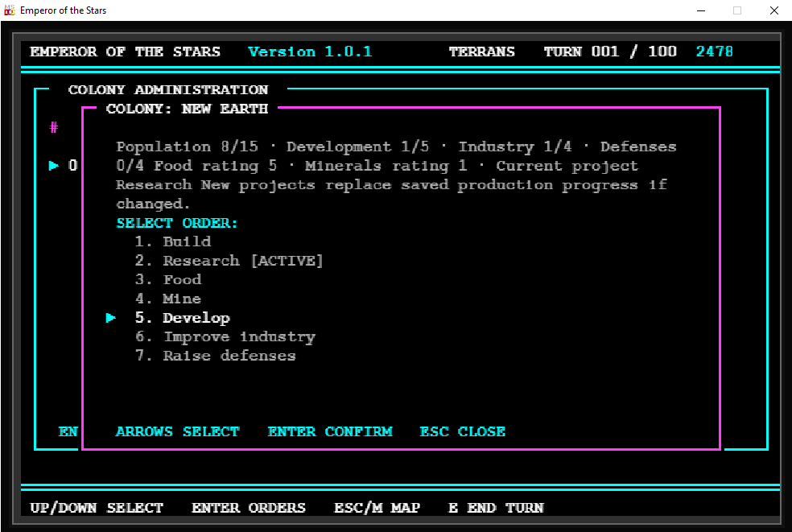This screenshot has width=792, height=532.
Task: Click the Food rating 5 stat
Action: 215,166
